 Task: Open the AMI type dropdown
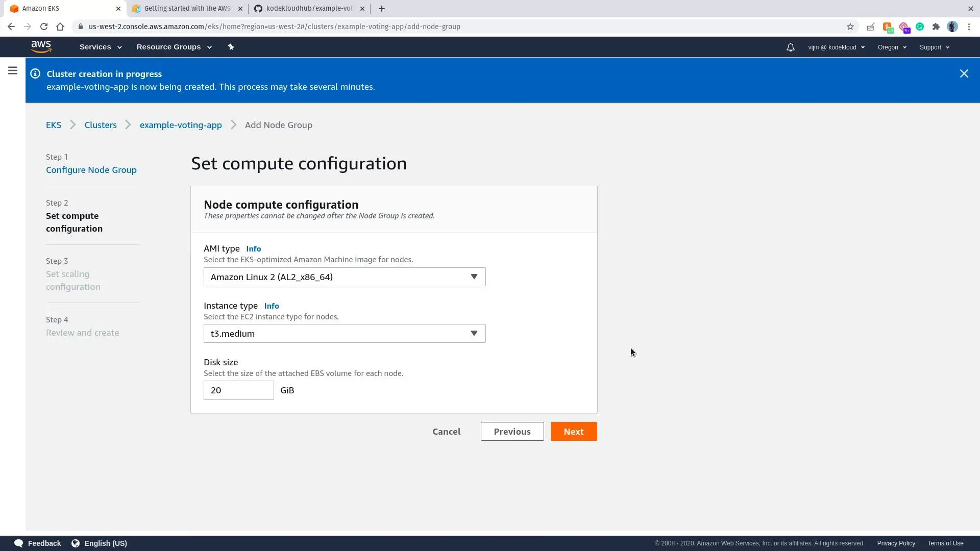click(x=345, y=277)
